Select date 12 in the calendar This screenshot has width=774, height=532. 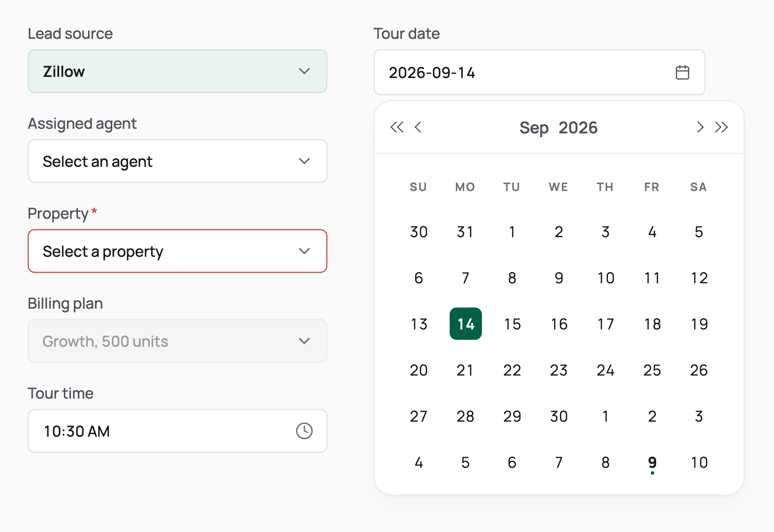click(699, 278)
